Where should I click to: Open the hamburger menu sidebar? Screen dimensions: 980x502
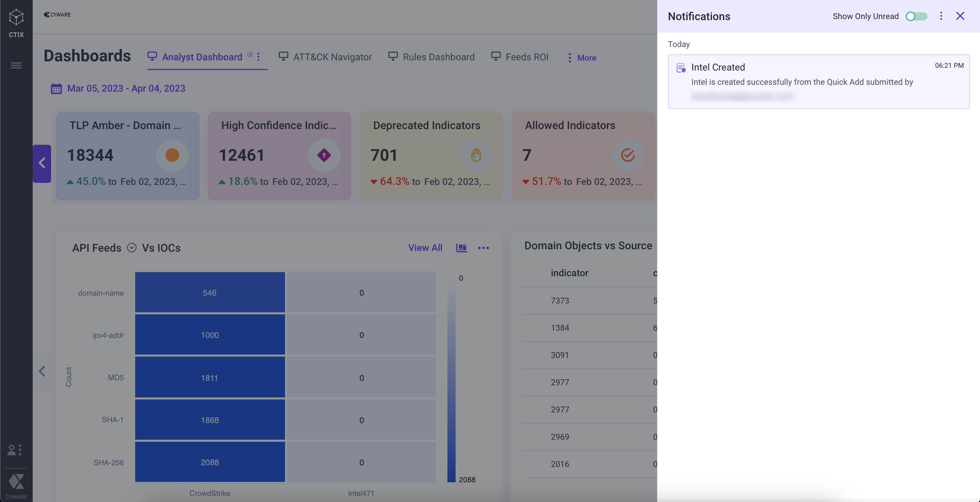[x=15, y=65]
